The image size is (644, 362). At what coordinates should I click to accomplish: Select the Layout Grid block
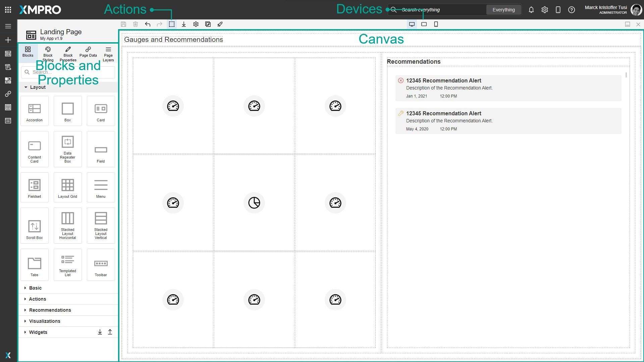[67, 188]
